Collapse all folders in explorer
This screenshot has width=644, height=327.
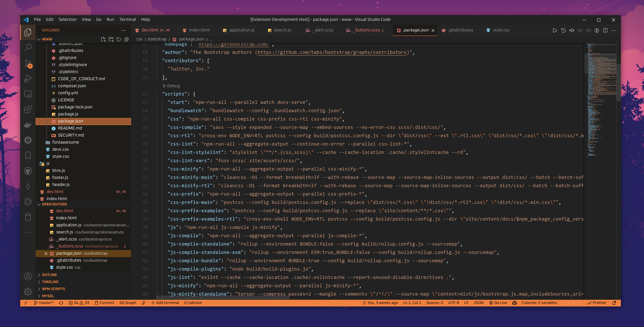pos(126,39)
